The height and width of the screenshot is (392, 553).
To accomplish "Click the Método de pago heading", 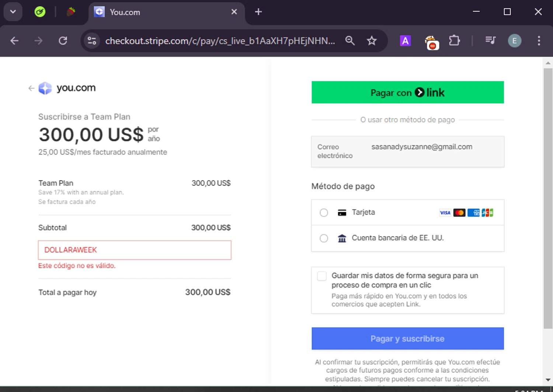I will point(343,186).
